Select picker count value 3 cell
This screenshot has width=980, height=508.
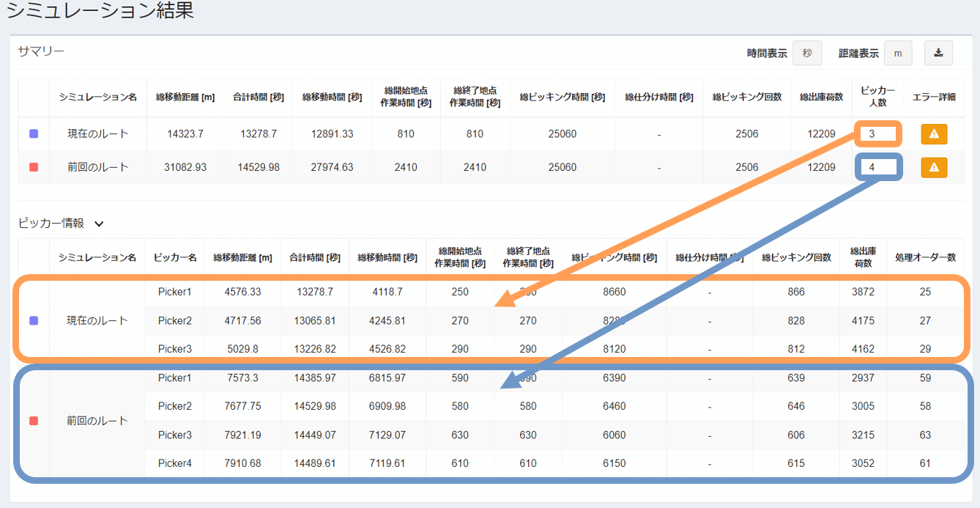click(x=872, y=134)
